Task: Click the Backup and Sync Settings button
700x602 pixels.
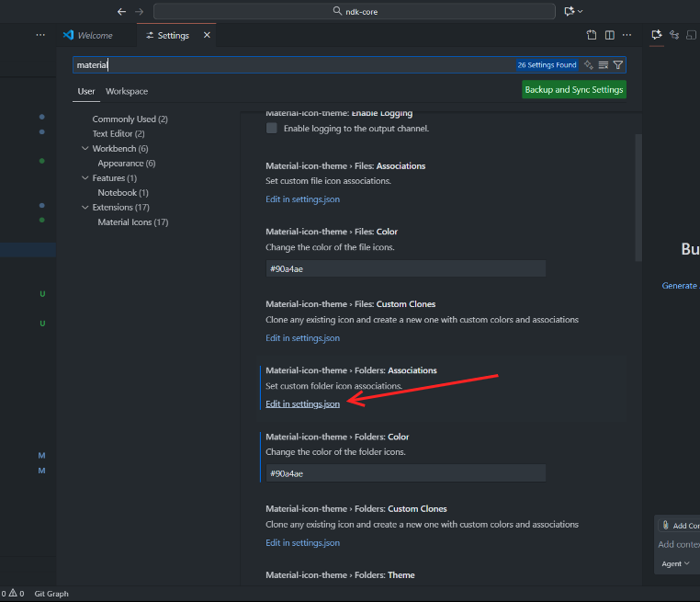Action: 574,89
